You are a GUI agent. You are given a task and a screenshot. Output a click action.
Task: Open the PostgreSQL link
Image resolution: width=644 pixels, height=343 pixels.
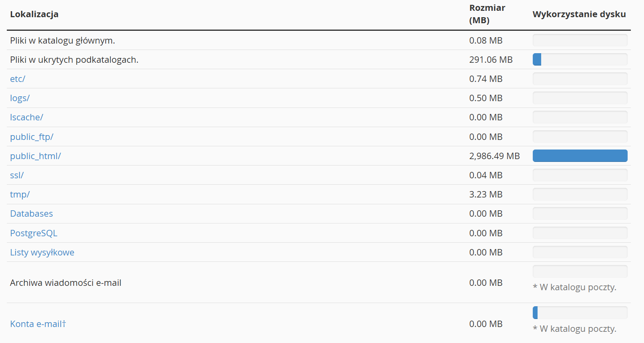[x=34, y=233]
